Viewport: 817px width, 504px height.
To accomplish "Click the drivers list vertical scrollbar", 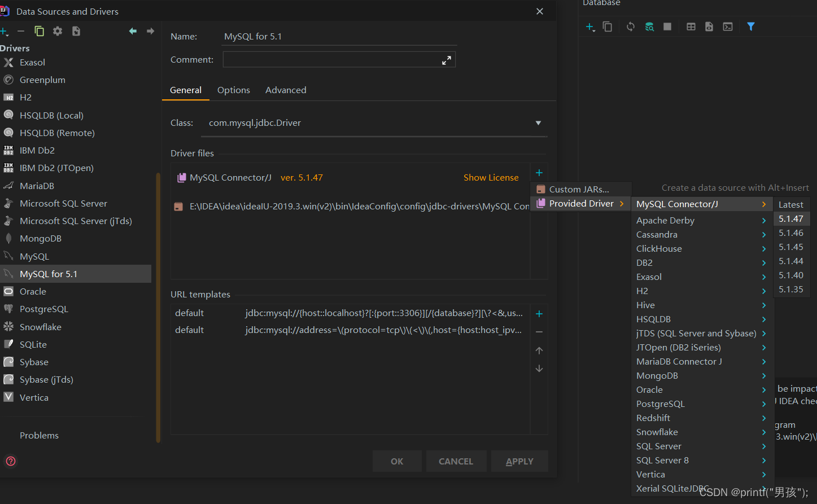I will click(158, 306).
